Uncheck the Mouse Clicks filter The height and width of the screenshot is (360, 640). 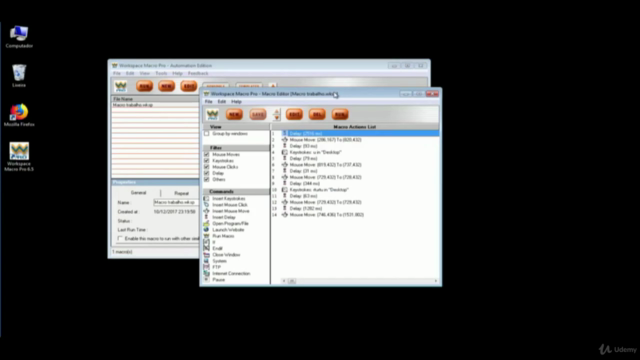click(207, 167)
